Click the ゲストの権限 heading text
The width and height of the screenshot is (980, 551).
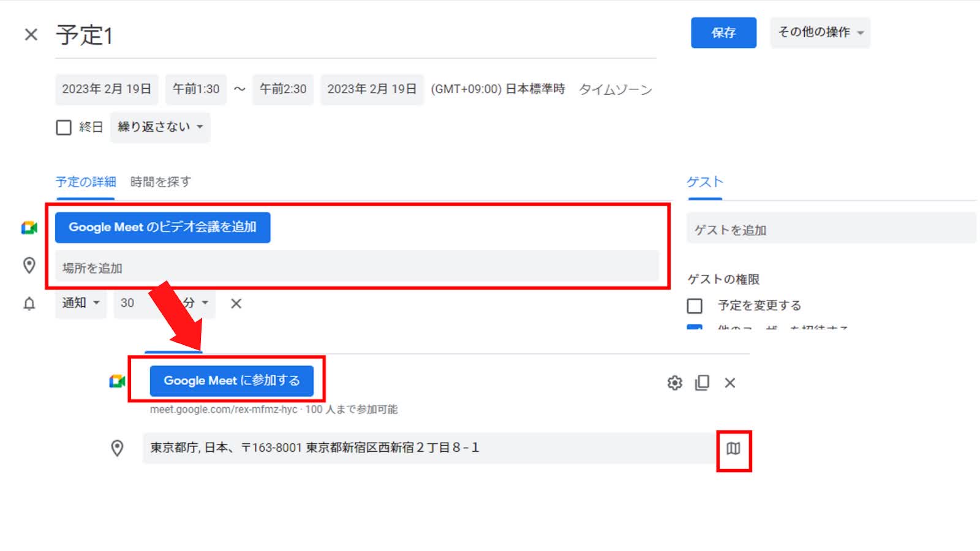pos(723,279)
